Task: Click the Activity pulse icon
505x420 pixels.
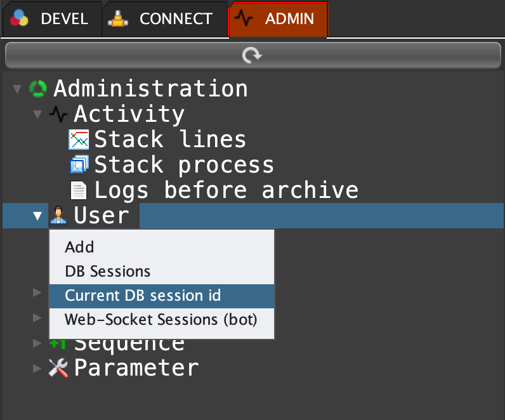Action: (58, 114)
